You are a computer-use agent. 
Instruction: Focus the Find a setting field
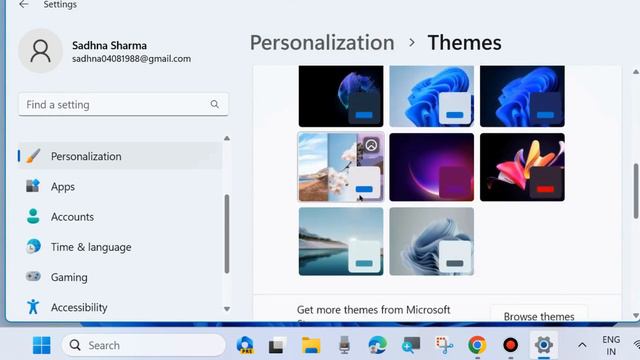[x=123, y=104]
